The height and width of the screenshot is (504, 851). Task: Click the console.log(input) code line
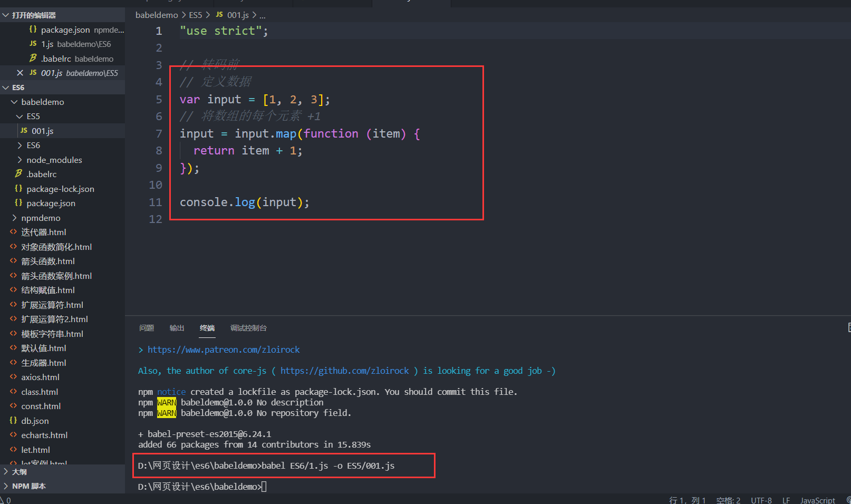click(244, 202)
